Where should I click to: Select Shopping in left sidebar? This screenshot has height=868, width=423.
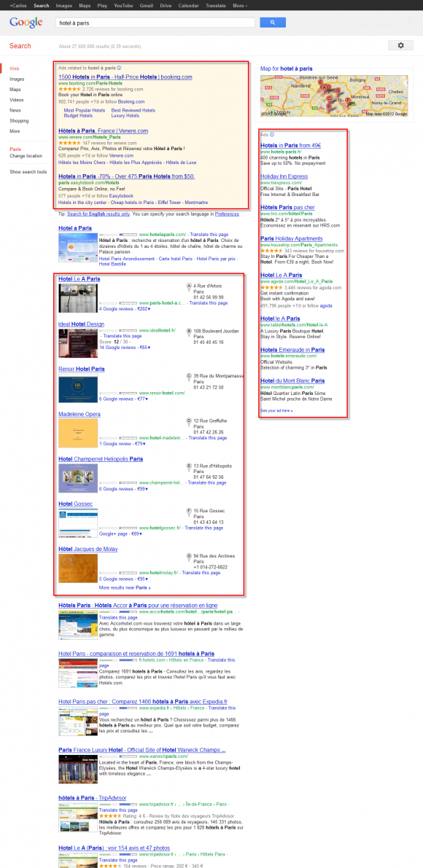(19, 121)
